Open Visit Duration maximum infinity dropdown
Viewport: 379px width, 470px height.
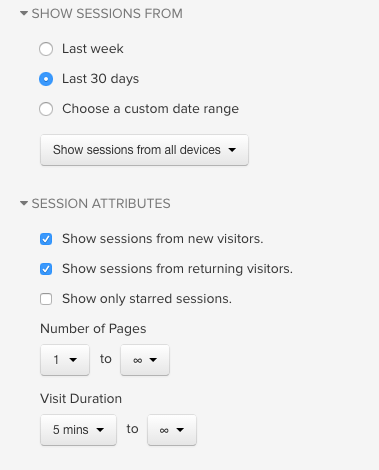point(172,430)
